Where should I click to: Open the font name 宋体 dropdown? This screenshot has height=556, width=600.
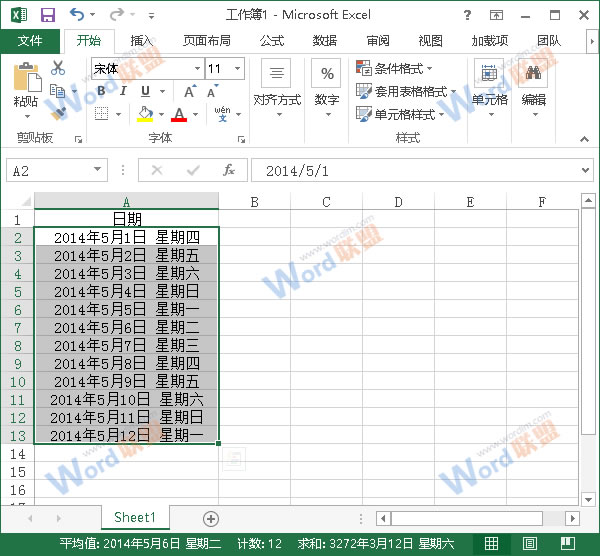click(197, 68)
